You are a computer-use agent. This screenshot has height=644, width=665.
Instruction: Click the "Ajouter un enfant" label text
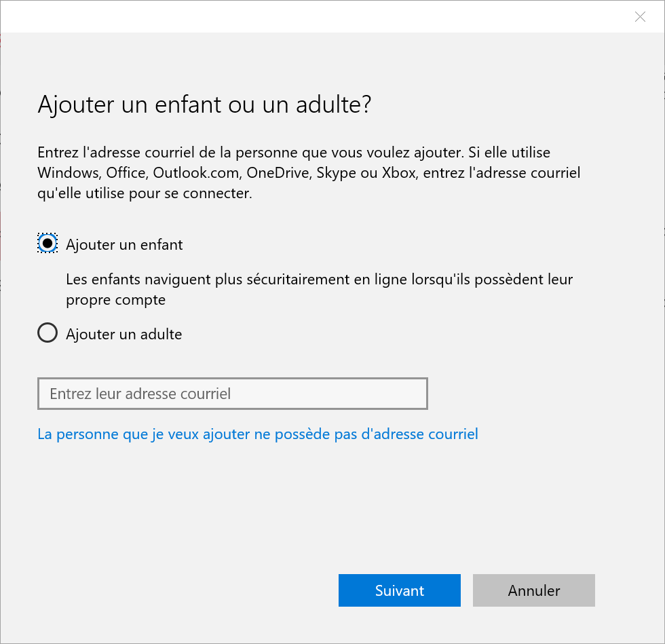click(124, 244)
